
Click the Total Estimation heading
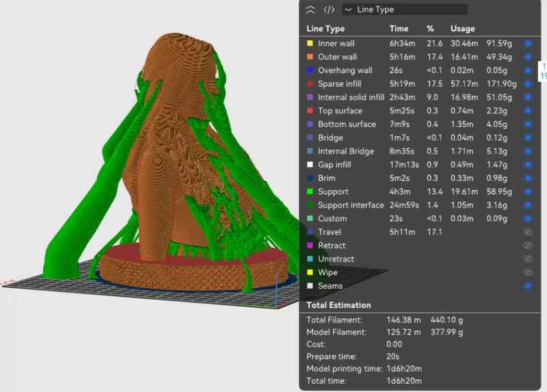click(x=338, y=305)
